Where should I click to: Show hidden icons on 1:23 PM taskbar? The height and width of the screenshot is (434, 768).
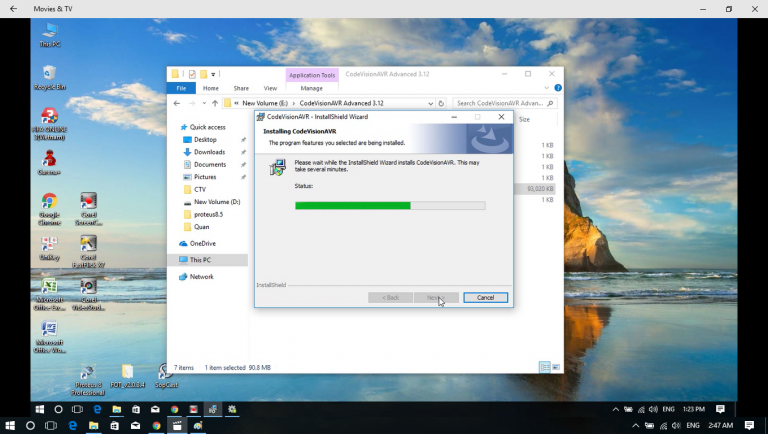coord(615,410)
